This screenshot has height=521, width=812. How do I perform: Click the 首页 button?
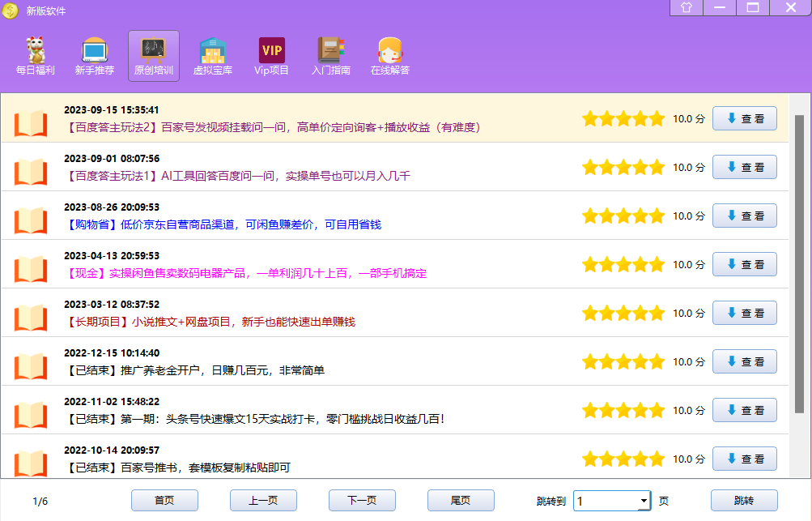(x=164, y=501)
